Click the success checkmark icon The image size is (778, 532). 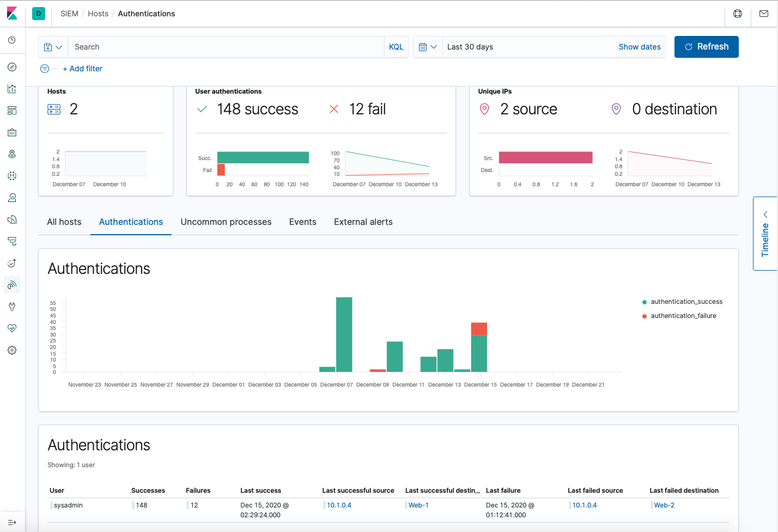(202, 109)
